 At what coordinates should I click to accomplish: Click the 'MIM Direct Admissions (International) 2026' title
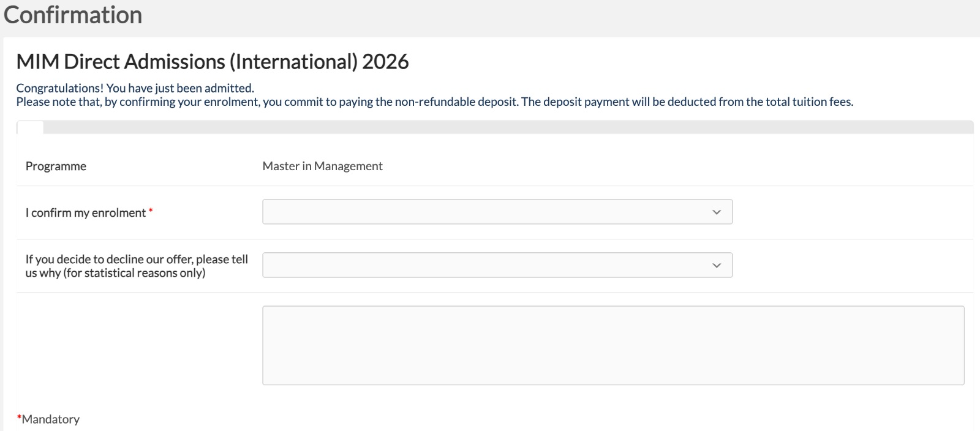pyautogui.click(x=213, y=62)
